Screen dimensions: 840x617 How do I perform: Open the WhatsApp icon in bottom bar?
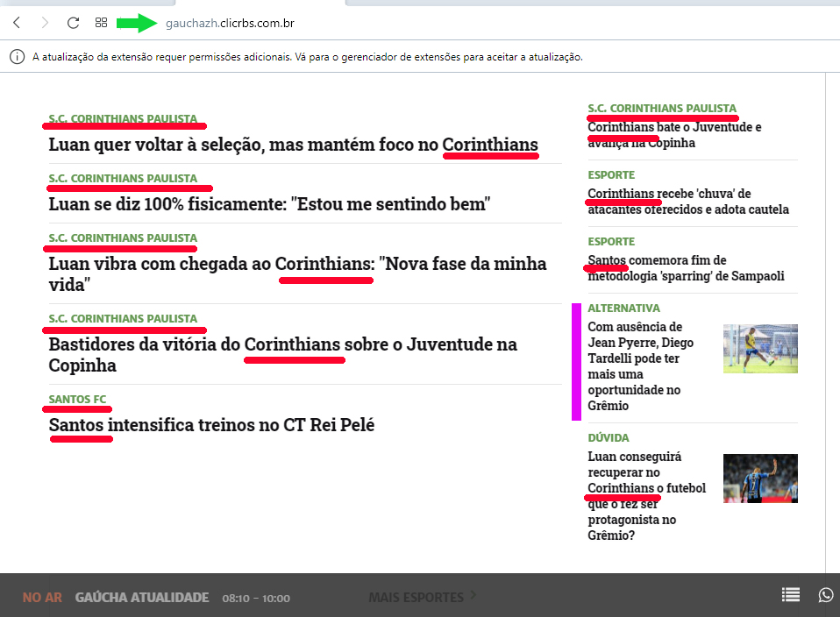coord(826,594)
